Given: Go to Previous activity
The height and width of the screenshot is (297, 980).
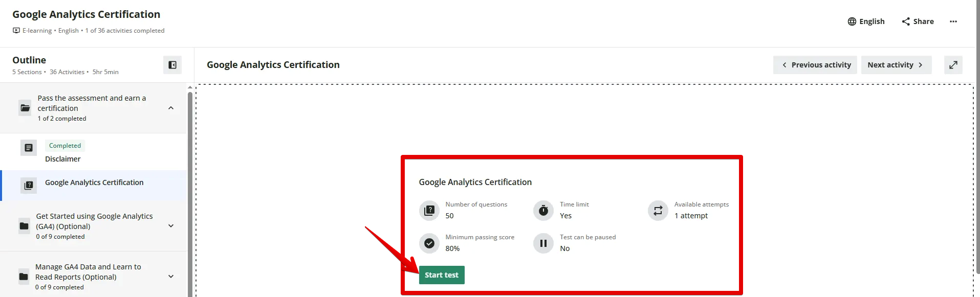Looking at the screenshot, I should click(815, 65).
